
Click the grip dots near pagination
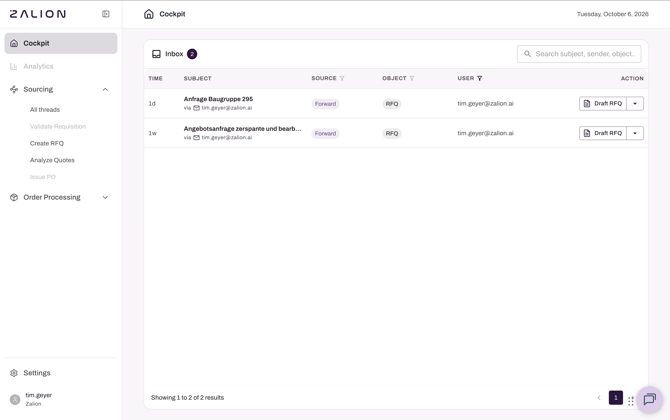click(631, 401)
